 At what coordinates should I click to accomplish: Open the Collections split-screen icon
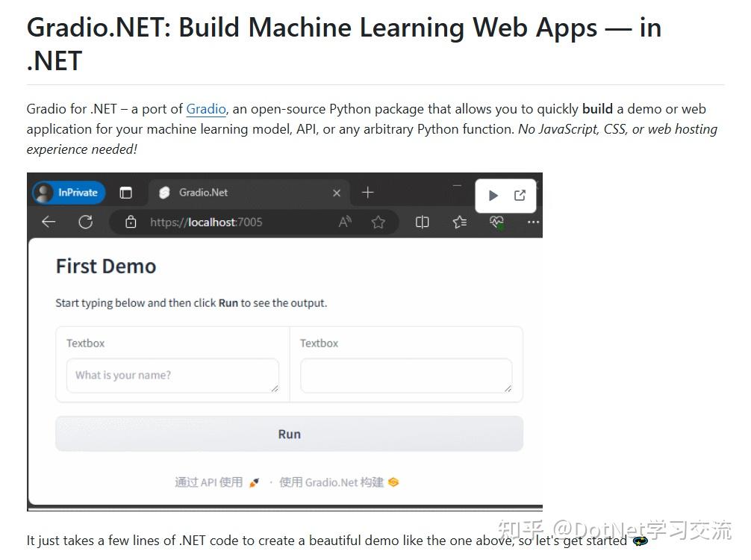click(x=423, y=222)
